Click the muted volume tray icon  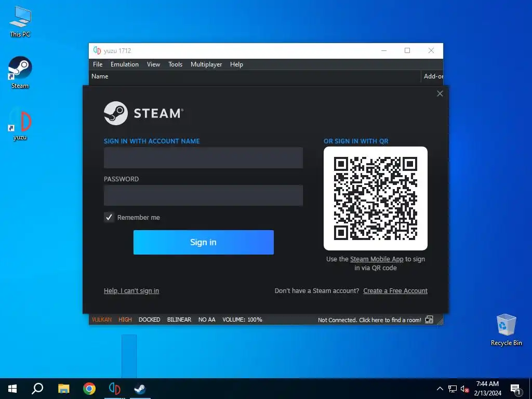[464, 389]
